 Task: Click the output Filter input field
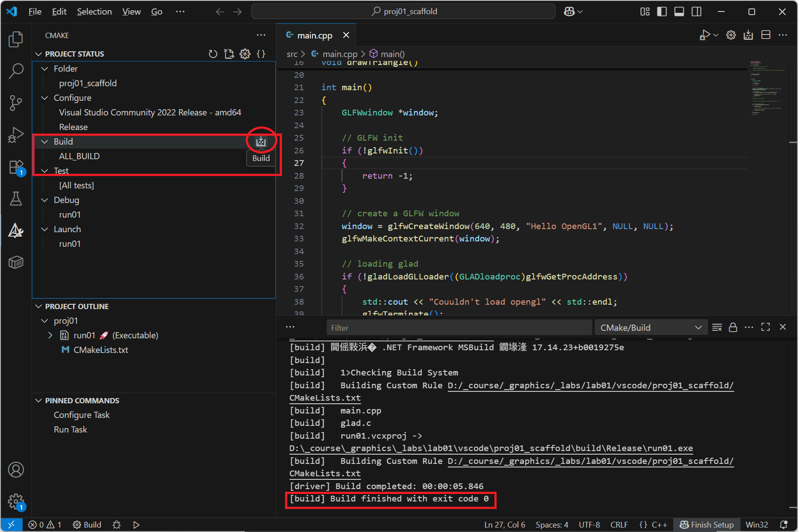coord(459,328)
